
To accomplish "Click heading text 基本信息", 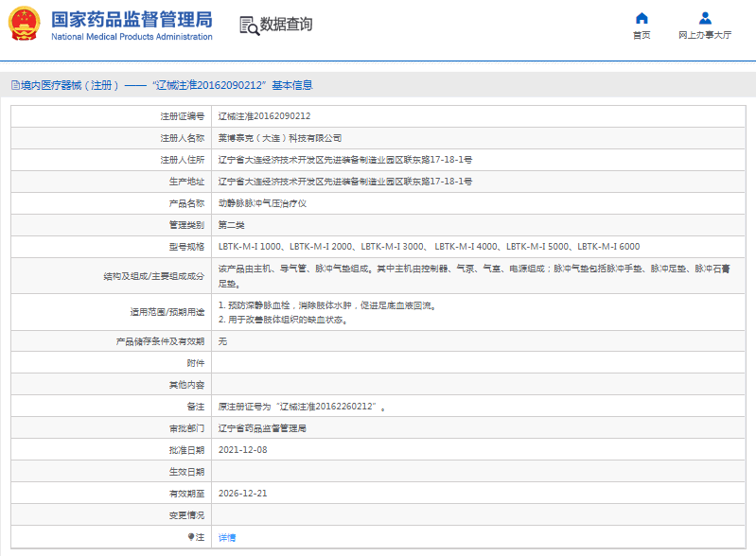I will (x=292, y=85).
